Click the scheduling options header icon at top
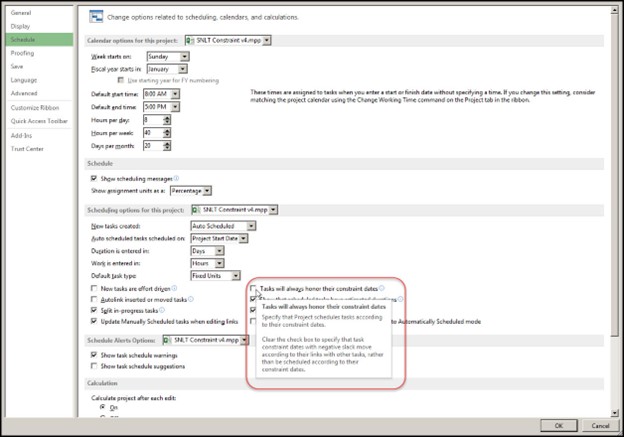This screenshot has width=624, height=437. pyautogui.click(x=98, y=17)
